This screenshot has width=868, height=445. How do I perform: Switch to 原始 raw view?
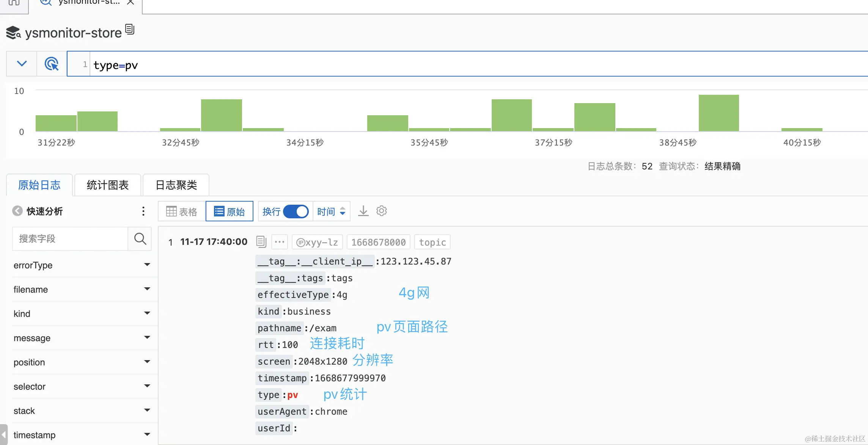tap(229, 212)
